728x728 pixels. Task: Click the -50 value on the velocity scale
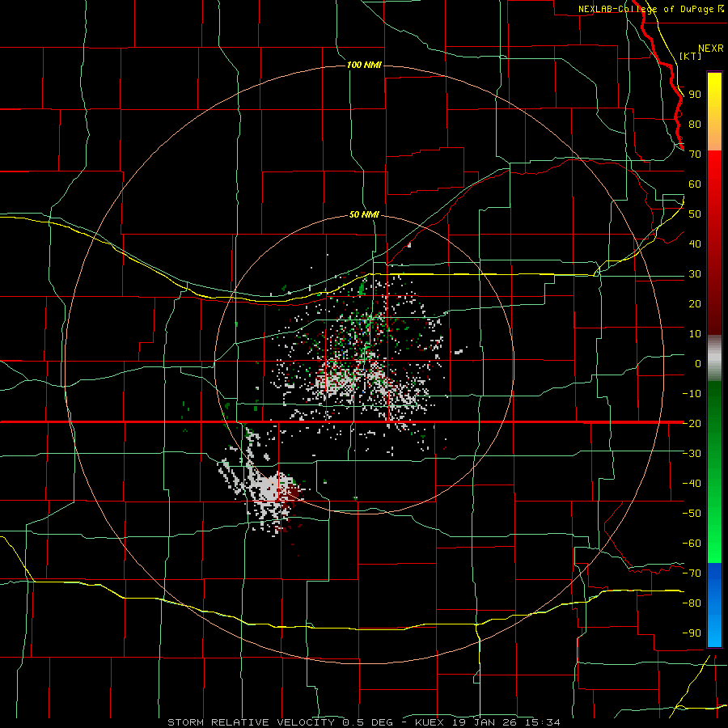692,514
